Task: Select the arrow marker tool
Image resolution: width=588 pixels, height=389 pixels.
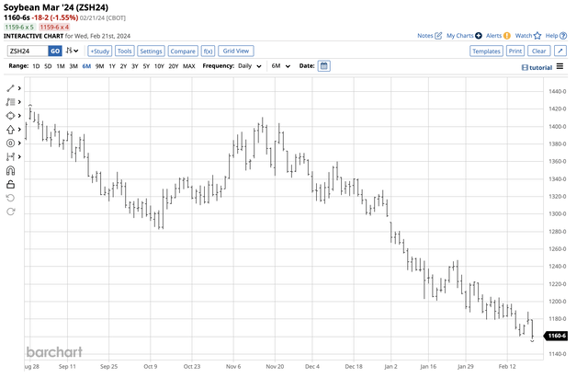Action: [10, 130]
